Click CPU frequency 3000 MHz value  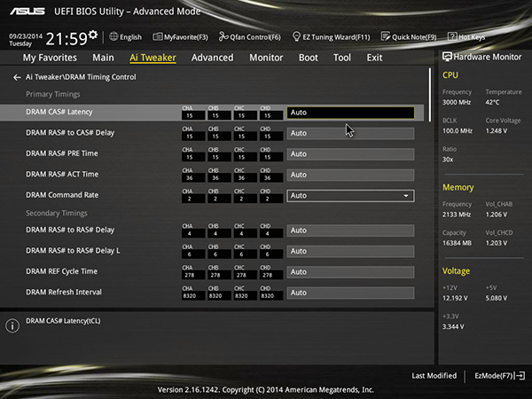[457, 103]
